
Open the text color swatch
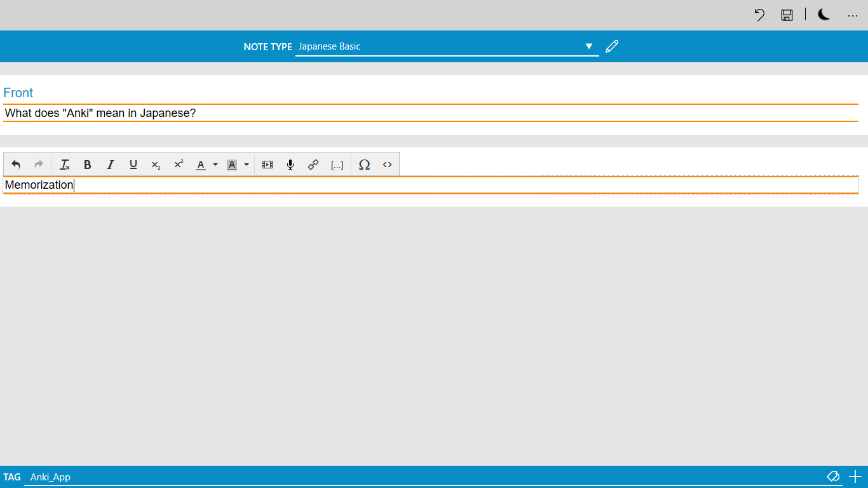click(x=200, y=165)
